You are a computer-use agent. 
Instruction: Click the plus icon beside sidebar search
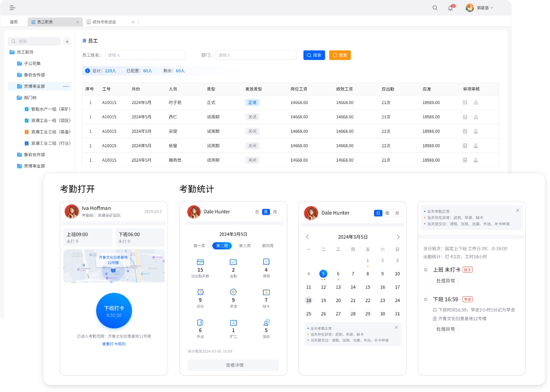pos(67,41)
